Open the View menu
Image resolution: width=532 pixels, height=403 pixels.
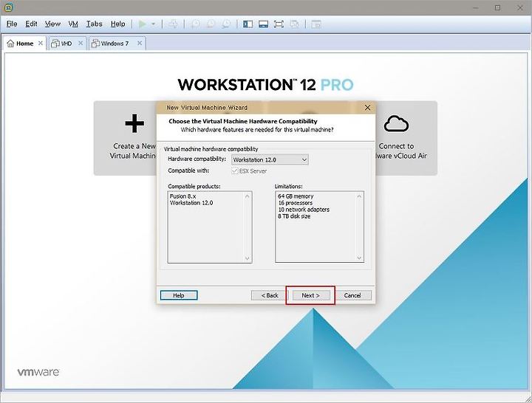pyautogui.click(x=52, y=24)
